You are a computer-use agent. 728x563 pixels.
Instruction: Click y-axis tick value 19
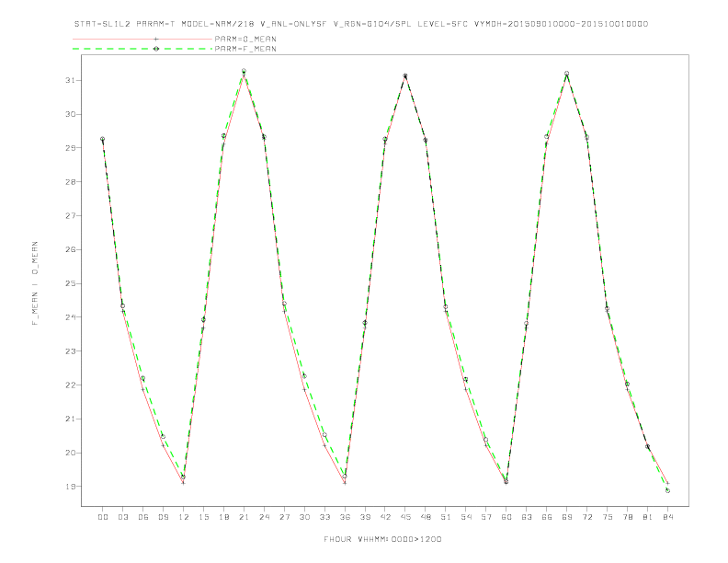(70, 487)
